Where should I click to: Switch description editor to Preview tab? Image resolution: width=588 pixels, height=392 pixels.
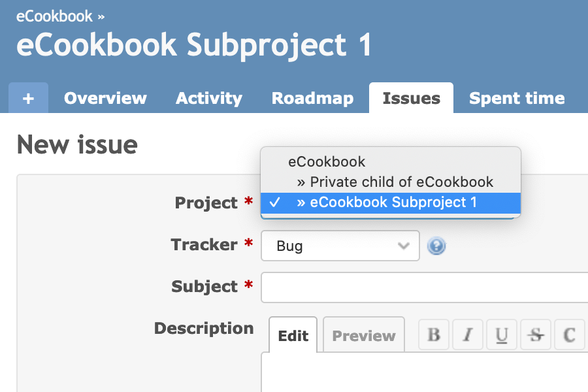(364, 335)
